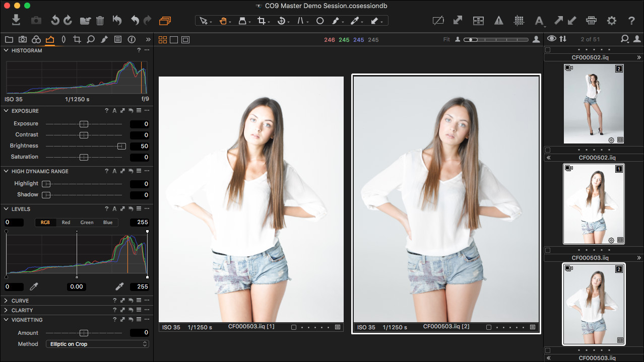
Task: Select the Crop cursor tool
Action: [x=262, y=21]
